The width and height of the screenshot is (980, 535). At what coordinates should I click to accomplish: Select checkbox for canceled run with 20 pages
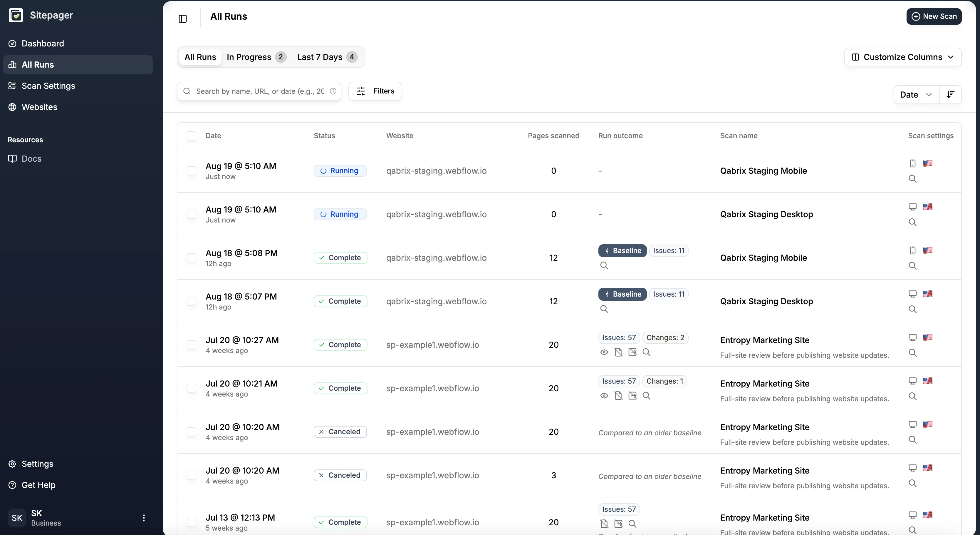point(191,432)
